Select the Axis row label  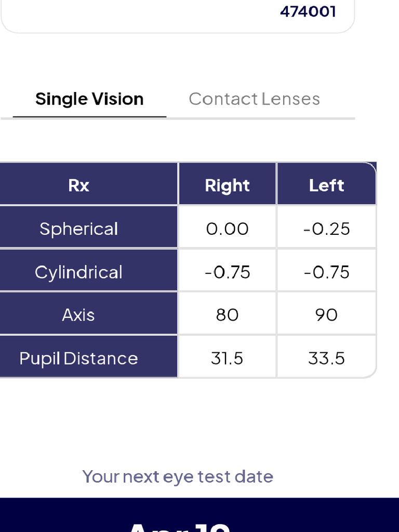pos(78,315)
